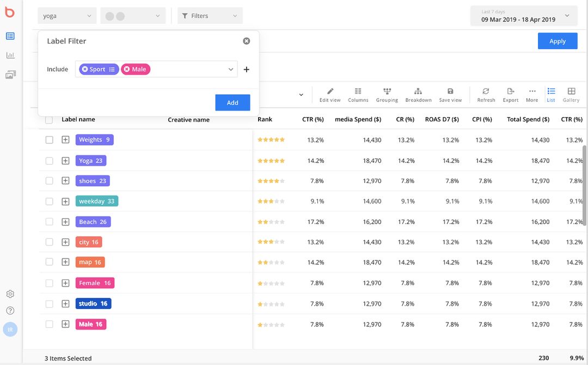Click the city 16 label tag
588x365 pixels.
pyautogui.click(x=89, y=242)
